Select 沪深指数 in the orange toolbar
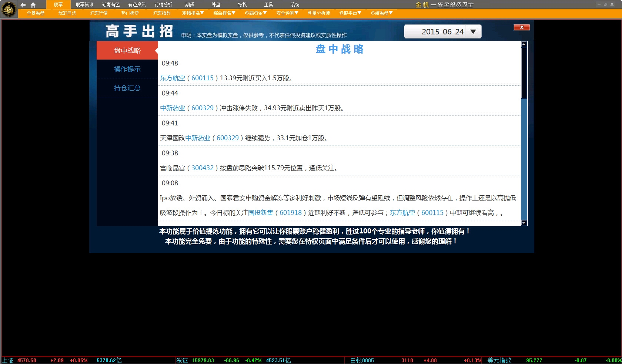The height and width of the screenshot is (364, 622). pos(161,13)
